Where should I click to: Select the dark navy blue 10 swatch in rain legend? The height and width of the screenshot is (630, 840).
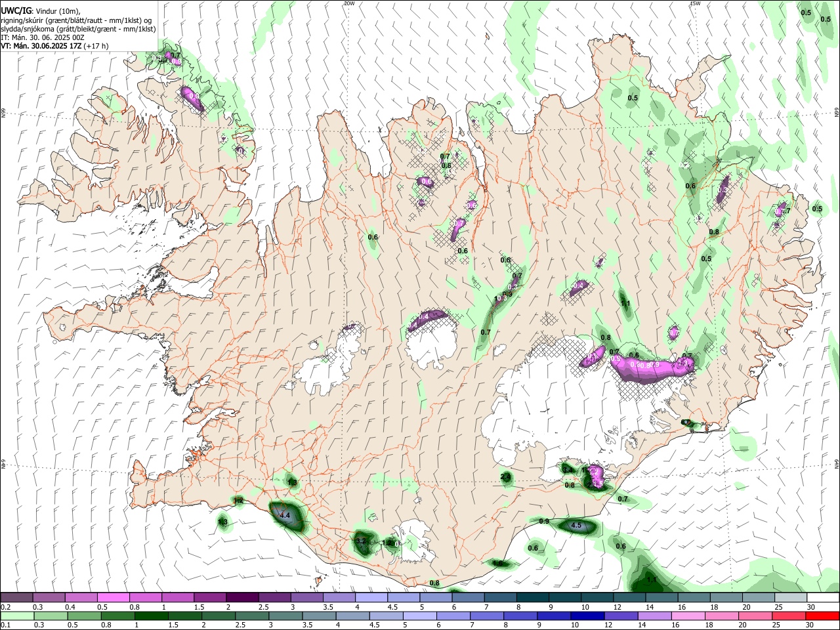(587, 616)
